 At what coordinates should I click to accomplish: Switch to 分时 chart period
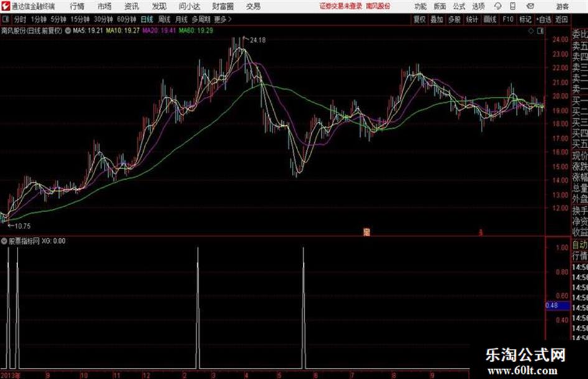pos(21,19)
